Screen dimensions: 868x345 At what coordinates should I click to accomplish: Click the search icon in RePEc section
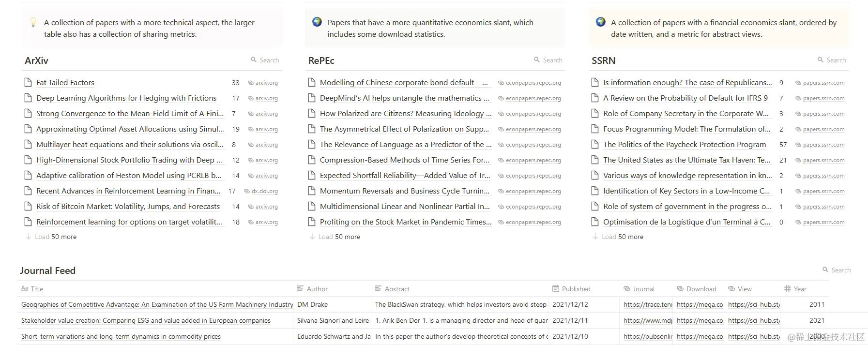[x=537, y=60]
